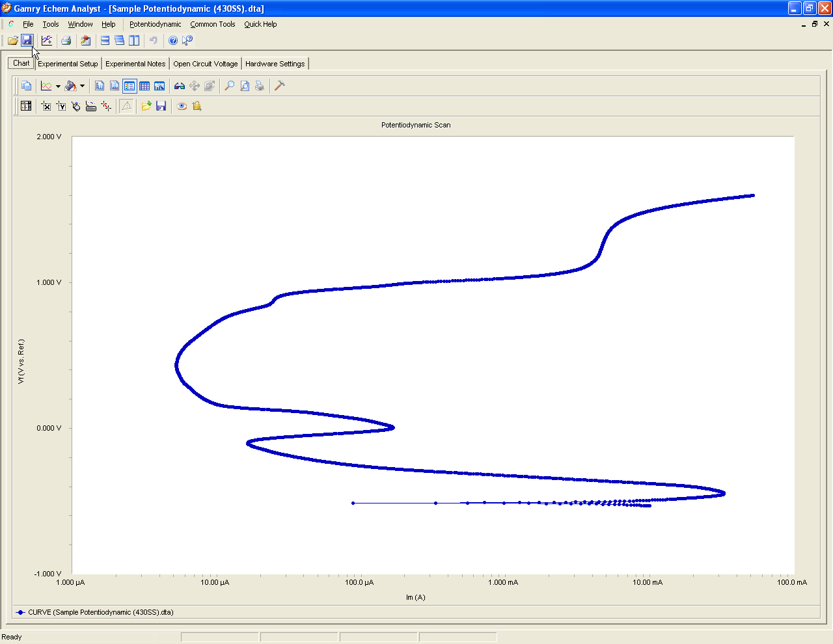Select the zoom magnifier tool

point(230,86)
